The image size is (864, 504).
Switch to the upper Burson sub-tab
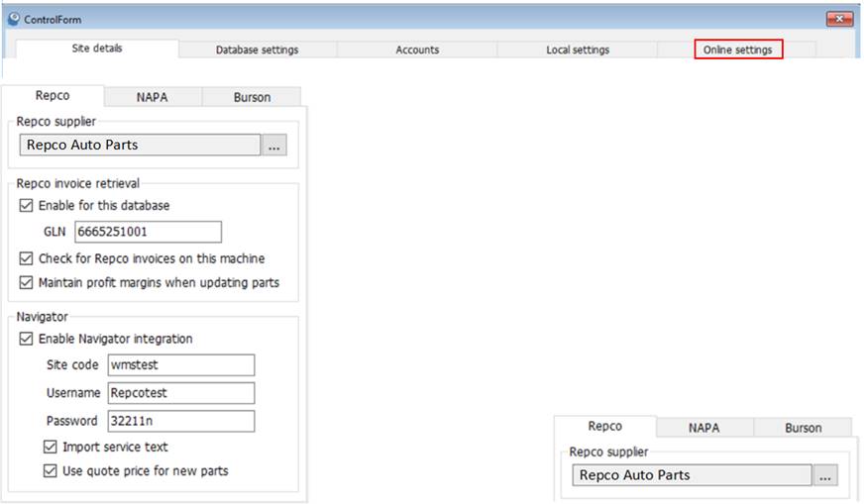[252, 97]
